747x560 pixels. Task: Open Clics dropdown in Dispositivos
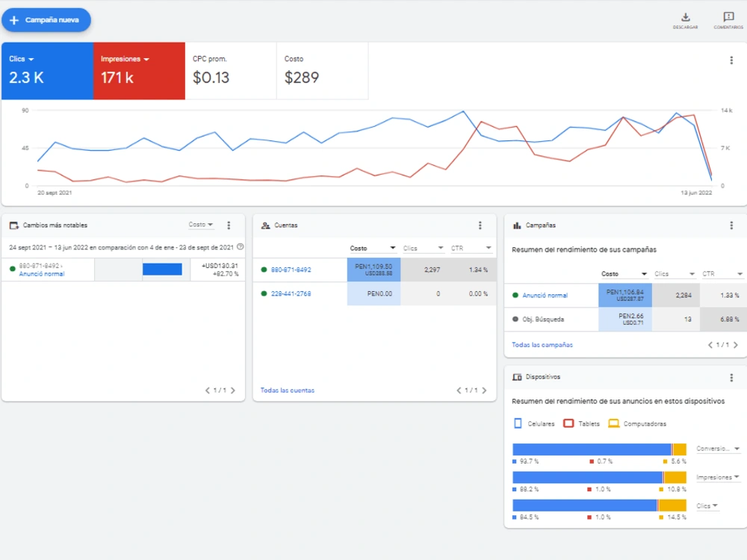pos(707,505)
